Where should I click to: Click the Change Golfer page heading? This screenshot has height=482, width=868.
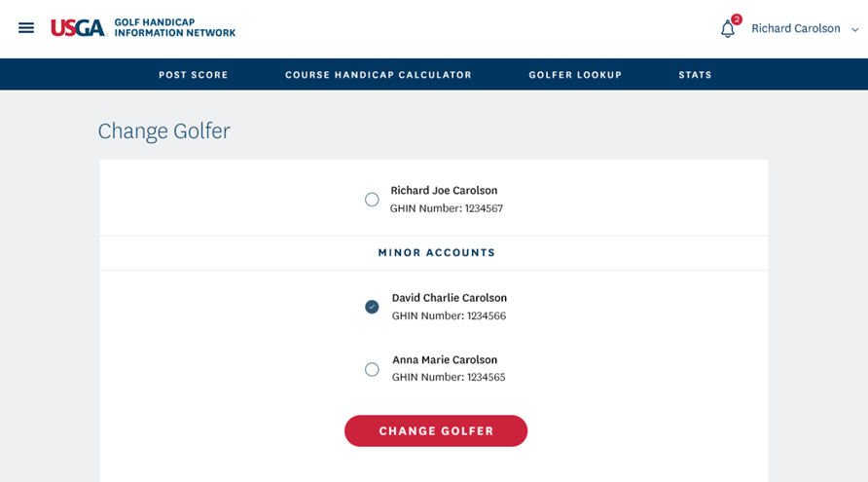coord(163,131)
